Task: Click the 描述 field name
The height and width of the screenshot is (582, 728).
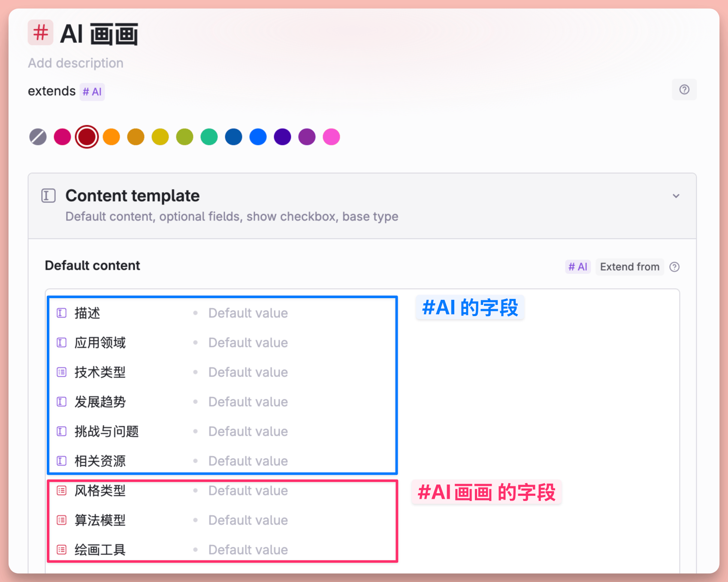Action: (x=87, y=313)
